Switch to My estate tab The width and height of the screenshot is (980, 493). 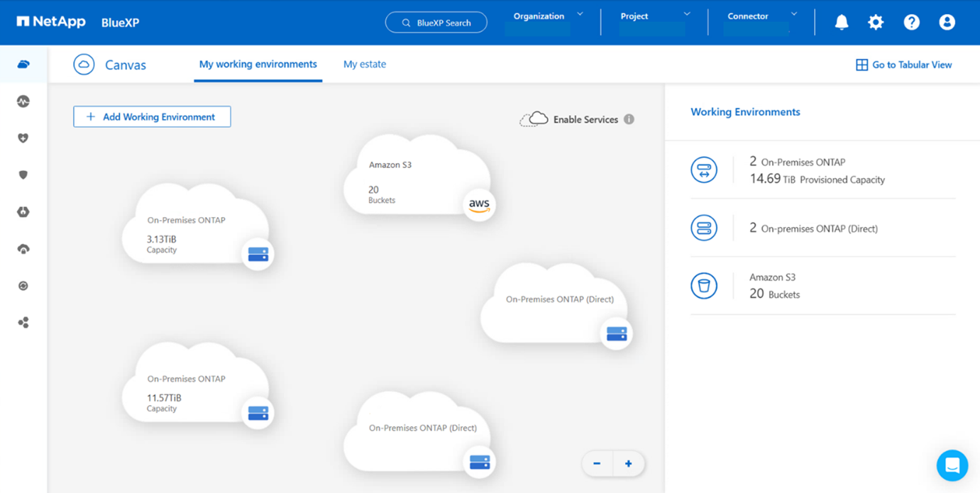[x=365, y=64]
